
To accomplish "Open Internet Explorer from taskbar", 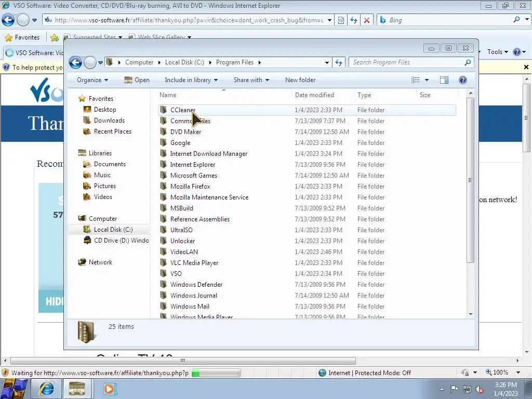I will (47, 389).
